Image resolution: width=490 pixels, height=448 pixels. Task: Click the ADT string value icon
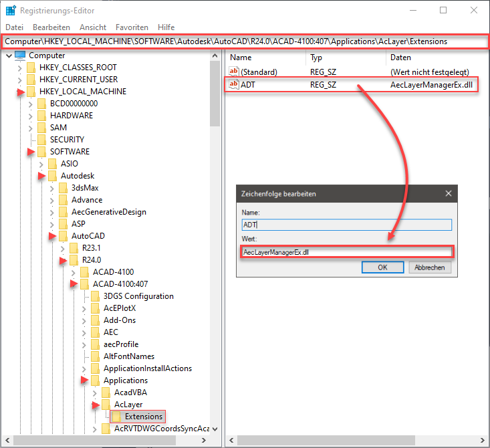pos(234,84)
